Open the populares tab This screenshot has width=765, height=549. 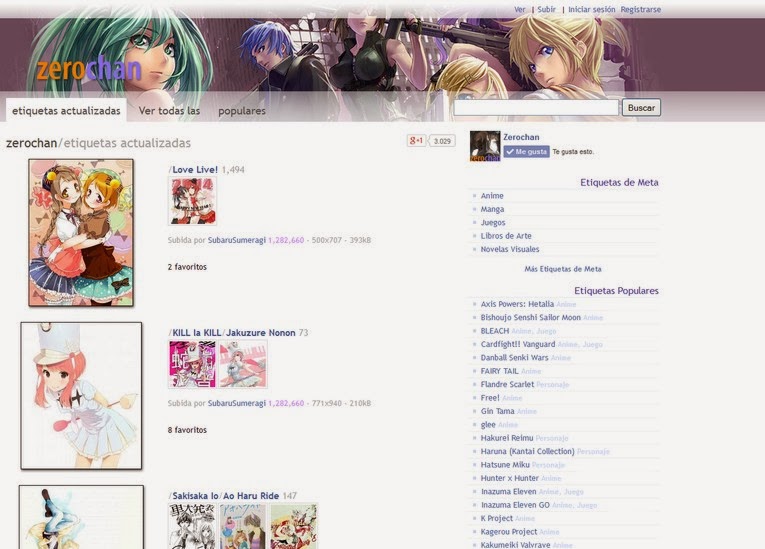[242, 111]
